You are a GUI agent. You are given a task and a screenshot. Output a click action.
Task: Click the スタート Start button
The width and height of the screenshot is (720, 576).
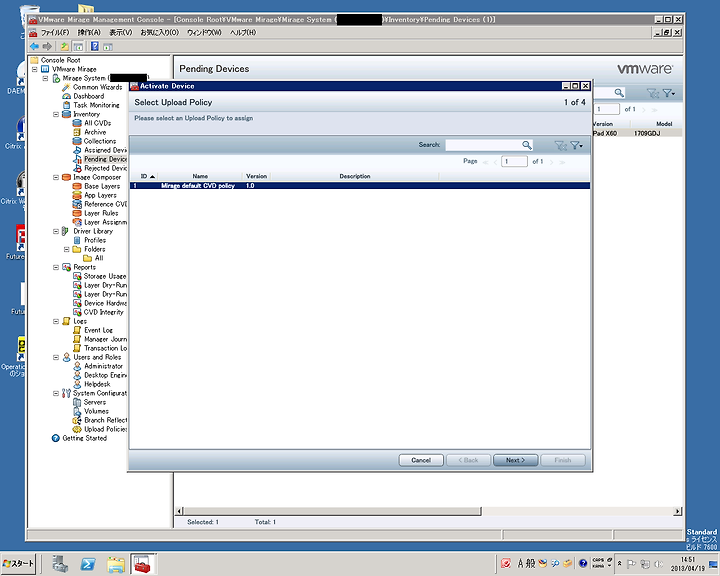pos(19,563)
